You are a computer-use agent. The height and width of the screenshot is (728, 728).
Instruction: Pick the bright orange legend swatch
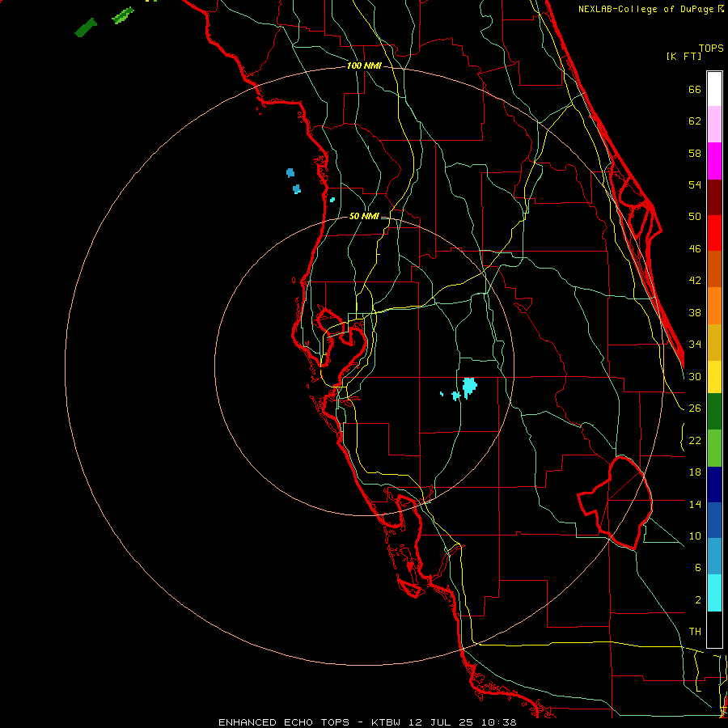714,306
